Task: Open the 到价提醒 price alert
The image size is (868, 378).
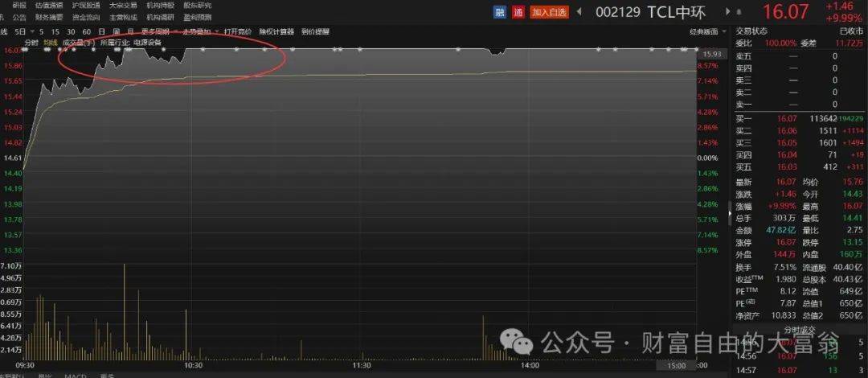Action: click(x=316, y=31)
